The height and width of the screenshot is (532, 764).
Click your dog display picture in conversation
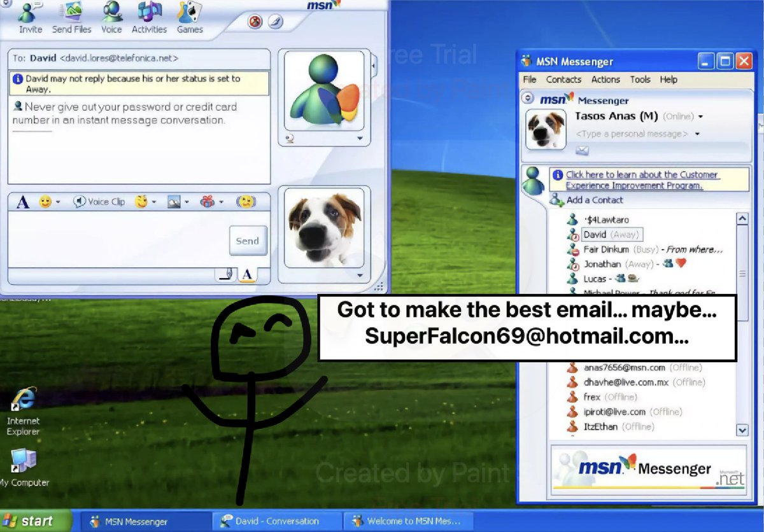(325, 228)
